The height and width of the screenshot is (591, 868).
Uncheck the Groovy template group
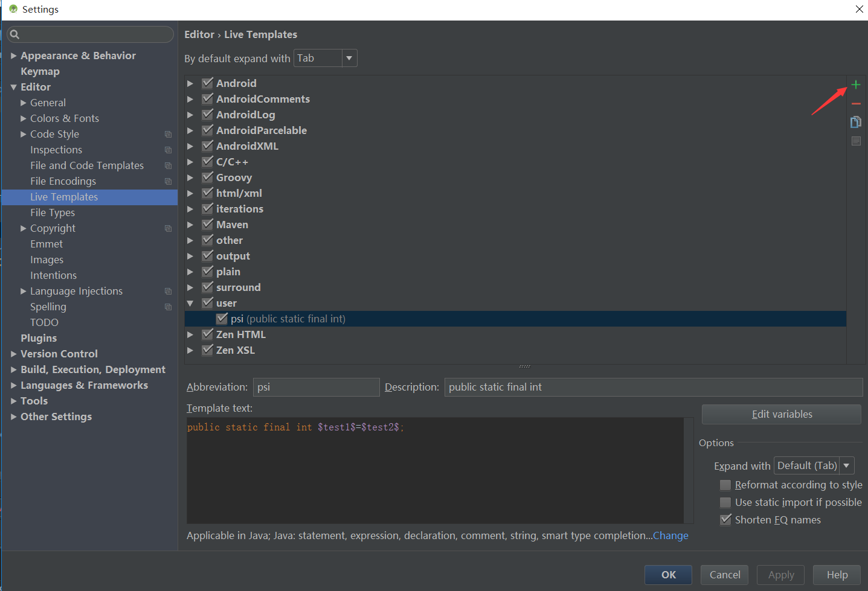tap(207, 177)
